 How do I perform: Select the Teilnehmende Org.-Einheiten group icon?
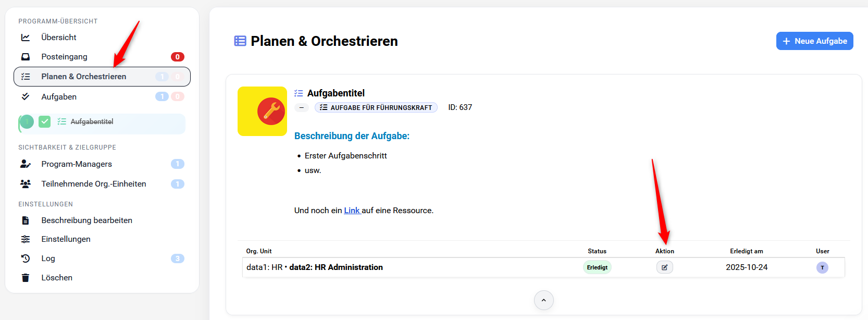(x=26, y=183)
